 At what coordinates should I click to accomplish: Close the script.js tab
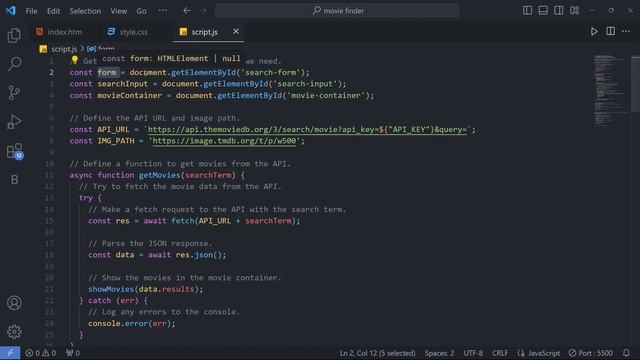click(x=236, y=31)
